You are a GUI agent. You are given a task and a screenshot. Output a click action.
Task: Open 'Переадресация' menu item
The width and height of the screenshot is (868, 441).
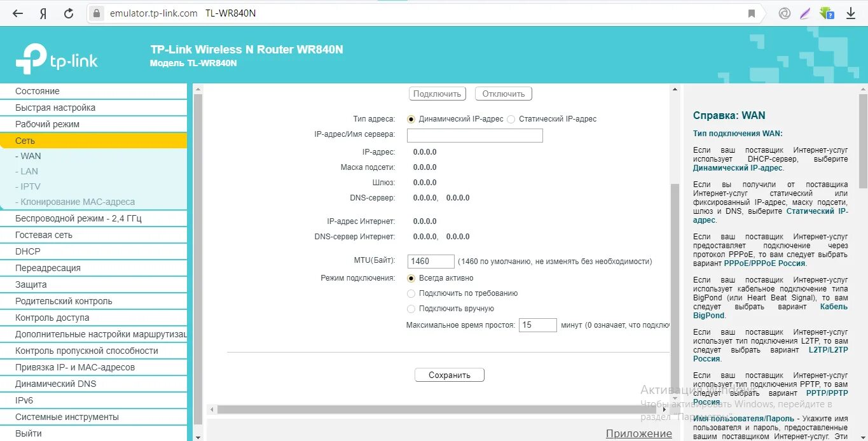point(93,268)
